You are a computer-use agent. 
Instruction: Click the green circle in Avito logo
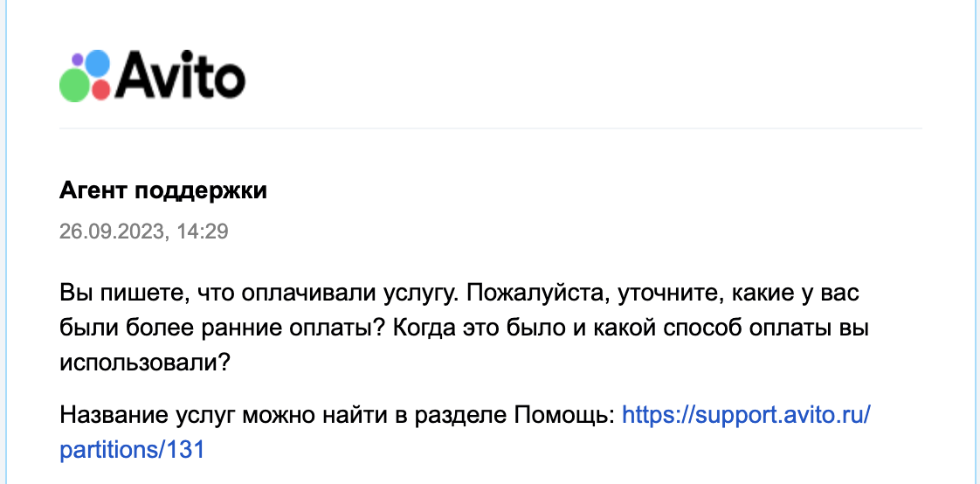[74, 85]
